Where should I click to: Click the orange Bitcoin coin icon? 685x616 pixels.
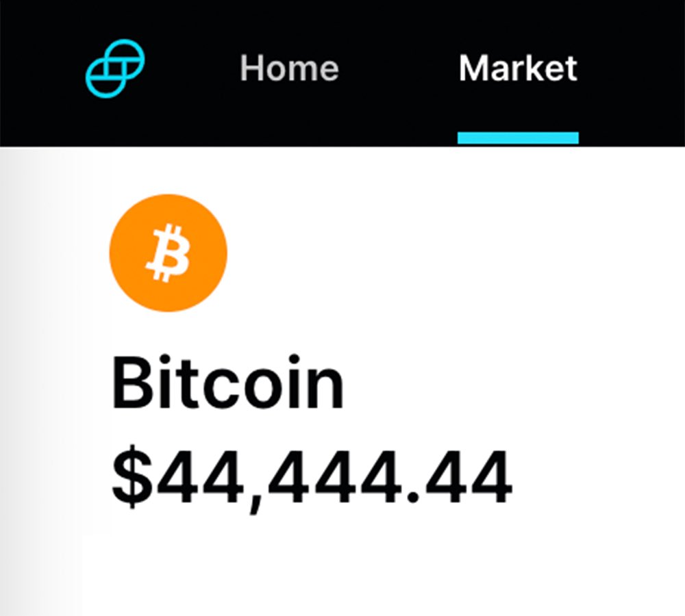coord(168,253)
